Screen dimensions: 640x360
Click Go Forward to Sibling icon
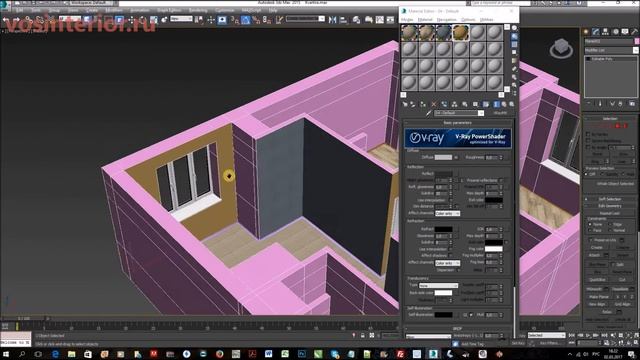tap(511, 104)
